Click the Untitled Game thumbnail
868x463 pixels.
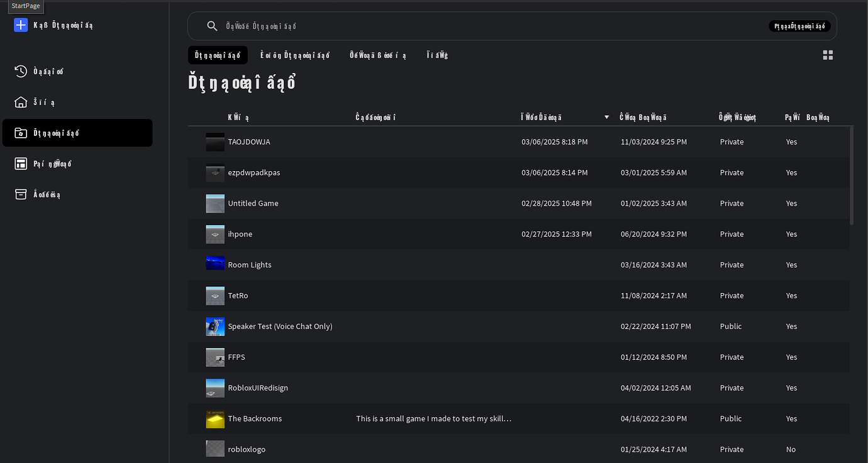(215, 204)
